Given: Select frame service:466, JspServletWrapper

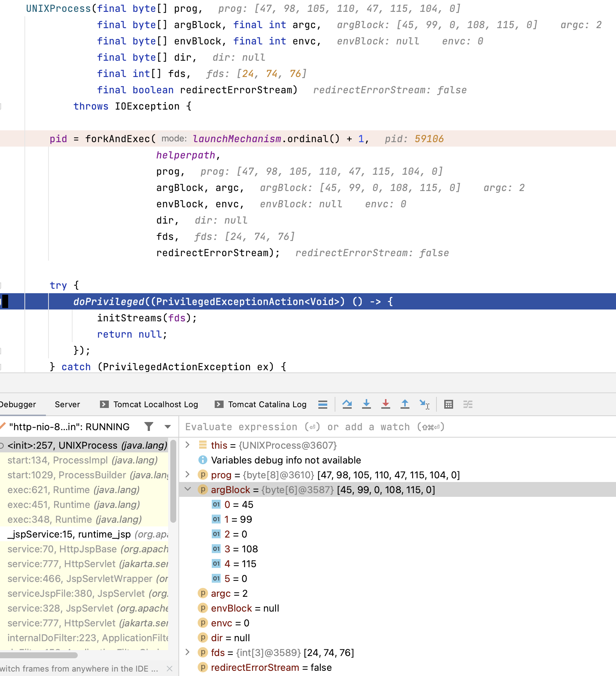Looking at the screenshot, I should point(84,579).
